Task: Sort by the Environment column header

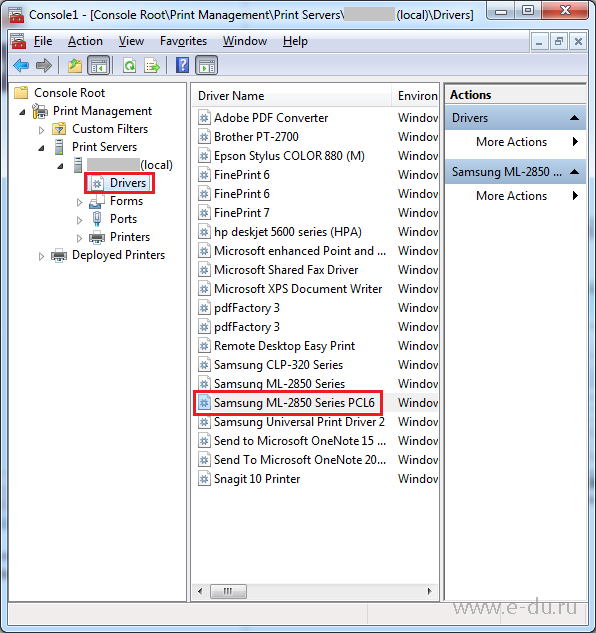Action: tap(416, 96)
